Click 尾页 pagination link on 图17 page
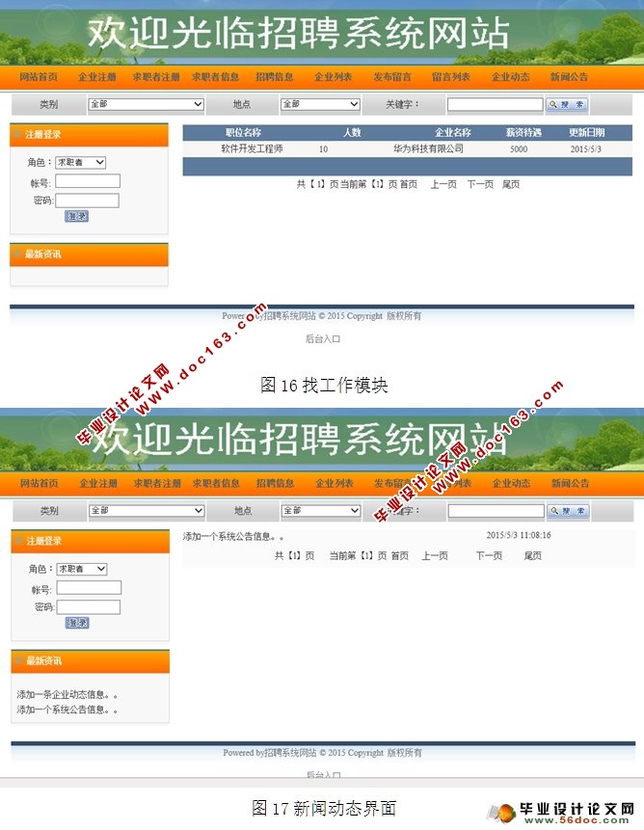The height and width of the screenshot is (830, 644). coord(533,556)
